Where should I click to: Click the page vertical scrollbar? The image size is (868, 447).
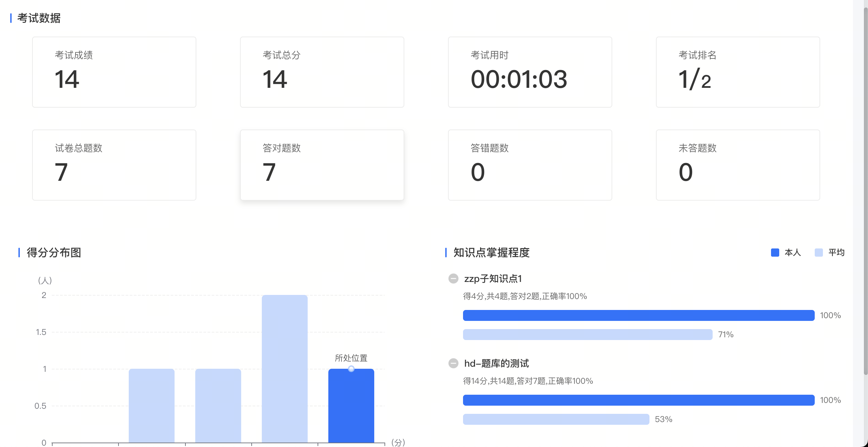coord(866,191)
